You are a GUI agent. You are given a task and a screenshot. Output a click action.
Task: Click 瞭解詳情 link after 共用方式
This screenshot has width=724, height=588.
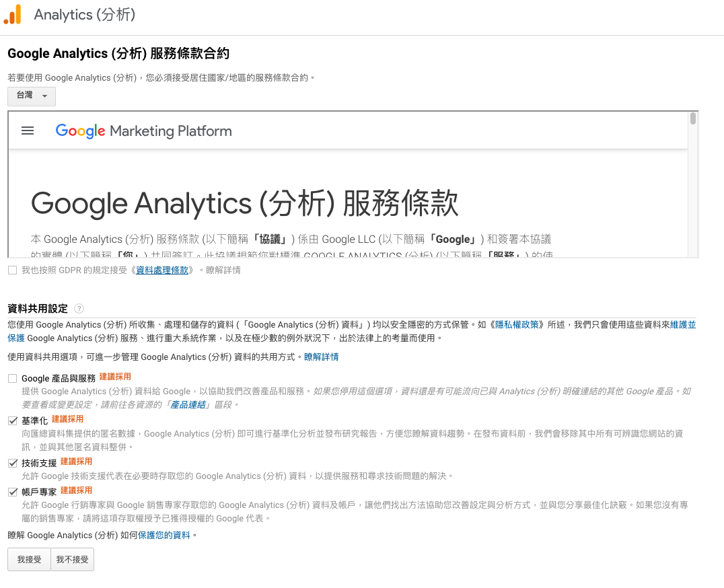[321, 357]
